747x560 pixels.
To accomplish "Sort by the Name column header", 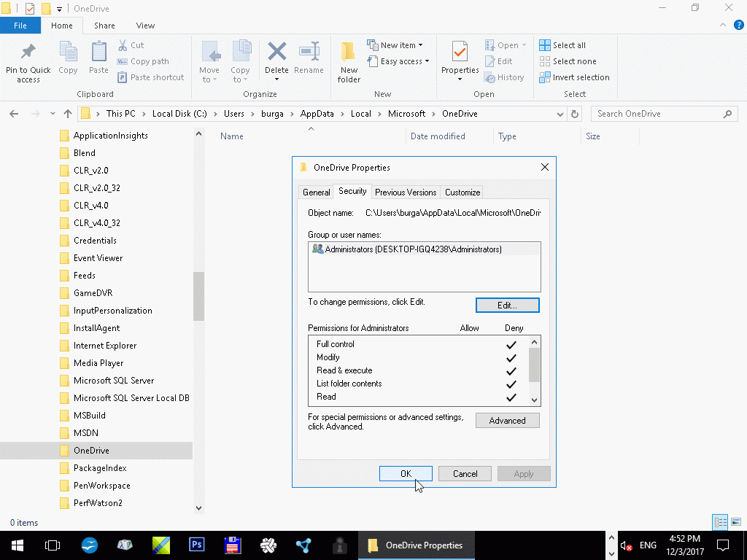I will point(231,136).
